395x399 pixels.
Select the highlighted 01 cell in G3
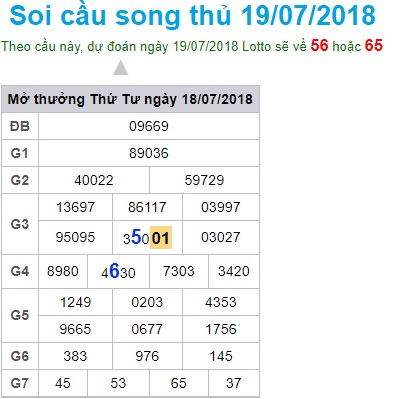tap(161, 238)
